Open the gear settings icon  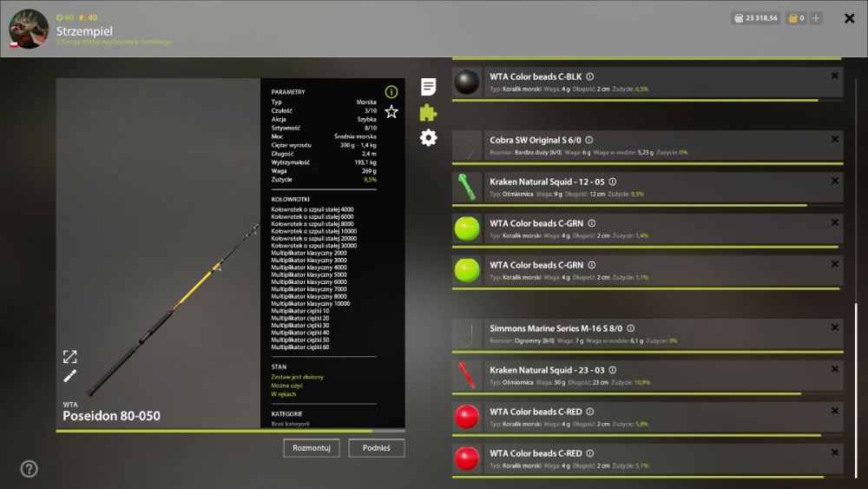(428, 137)
